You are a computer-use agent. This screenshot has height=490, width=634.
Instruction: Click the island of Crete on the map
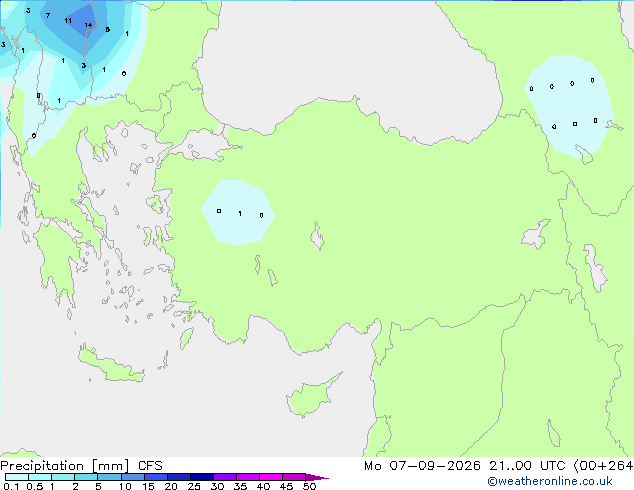click(111, 365)
